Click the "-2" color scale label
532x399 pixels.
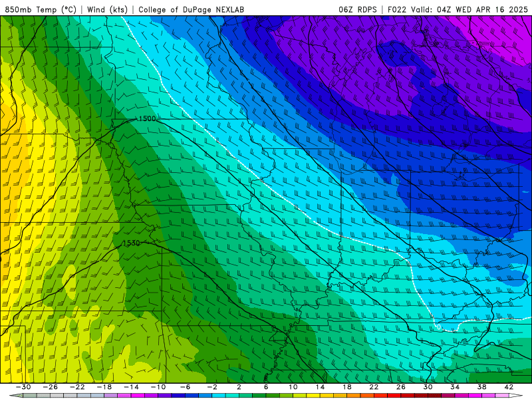pyautogui.click(x=212, y=387)
